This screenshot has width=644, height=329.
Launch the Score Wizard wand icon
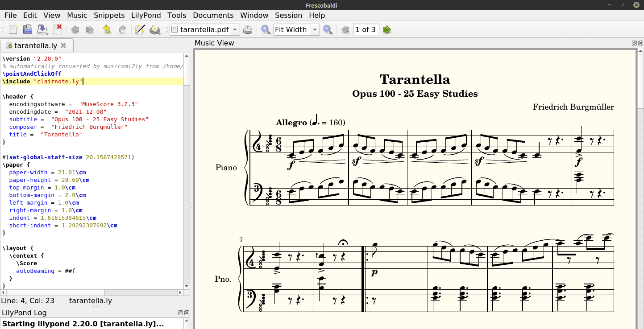point(140,29)
